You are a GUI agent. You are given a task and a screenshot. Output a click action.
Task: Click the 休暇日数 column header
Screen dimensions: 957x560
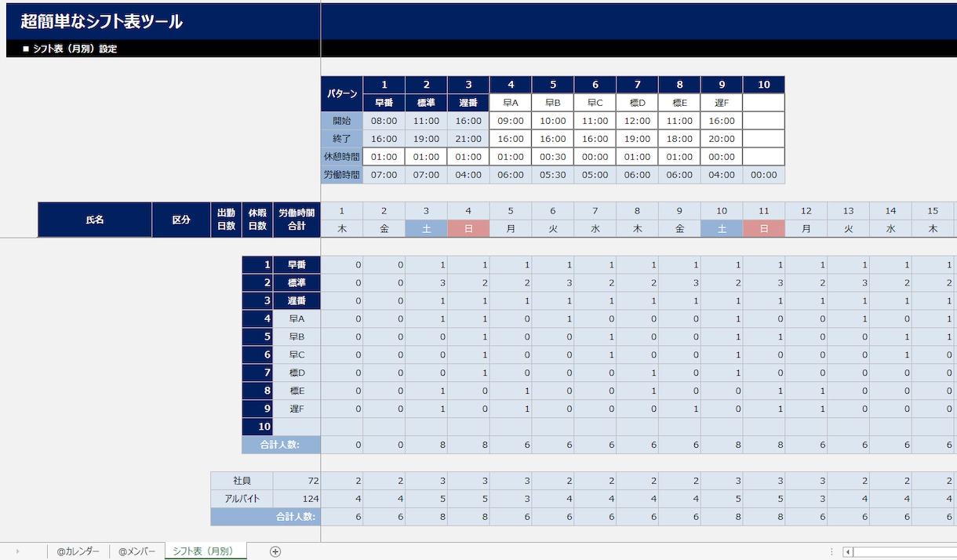pyautogui.click(x=257, y=220)
